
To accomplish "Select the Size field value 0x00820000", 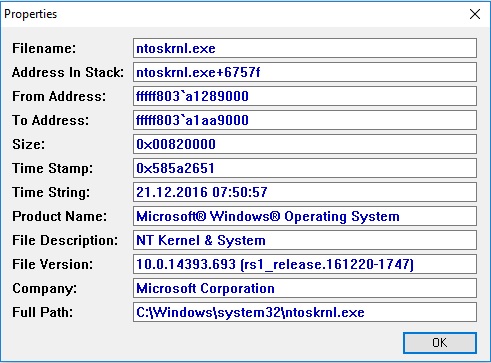I will click(x=305, y=144).
